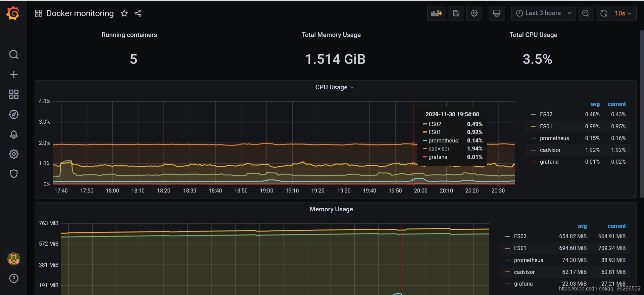Image resolution: width=644 pixels, height=295 pixels.
Task: Open the Dashboards grid icon in sidebar
Action: click(14, 94)
